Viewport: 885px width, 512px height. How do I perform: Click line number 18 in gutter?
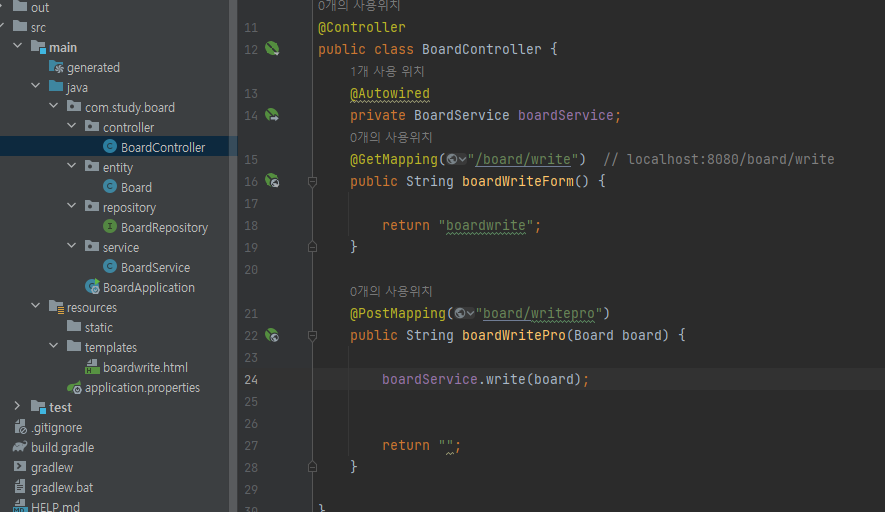pyautogui.click(x=251, y=226)
